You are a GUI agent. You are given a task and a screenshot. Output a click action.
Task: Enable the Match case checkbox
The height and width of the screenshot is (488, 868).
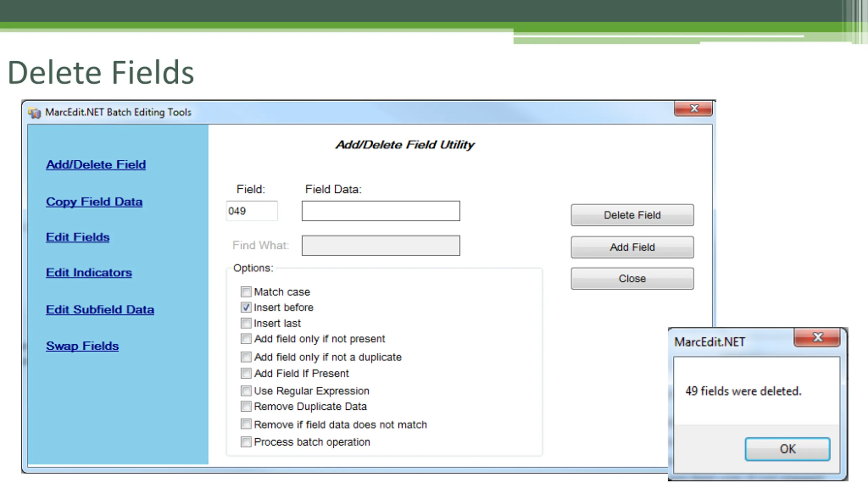pyautogui.click(x=246, y=292)
